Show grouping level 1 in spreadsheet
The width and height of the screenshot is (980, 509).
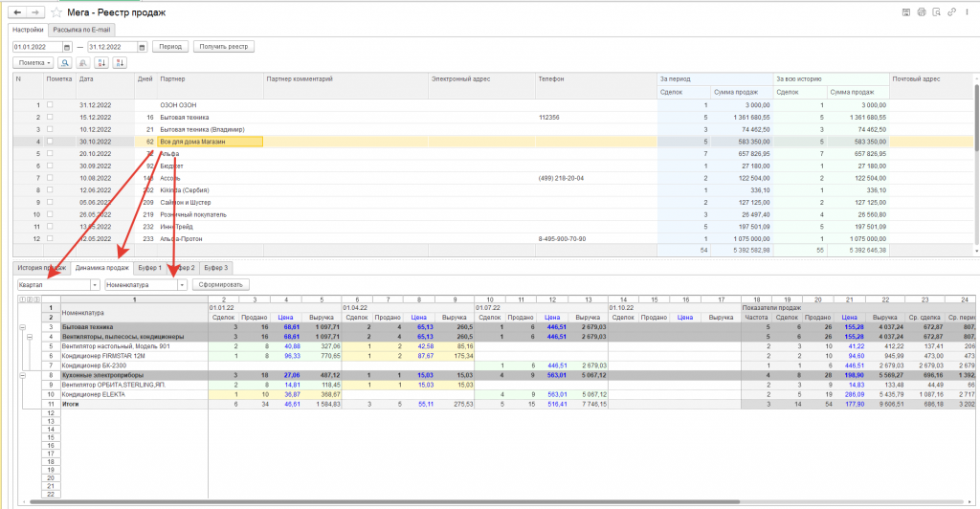[x=23, y=299]
